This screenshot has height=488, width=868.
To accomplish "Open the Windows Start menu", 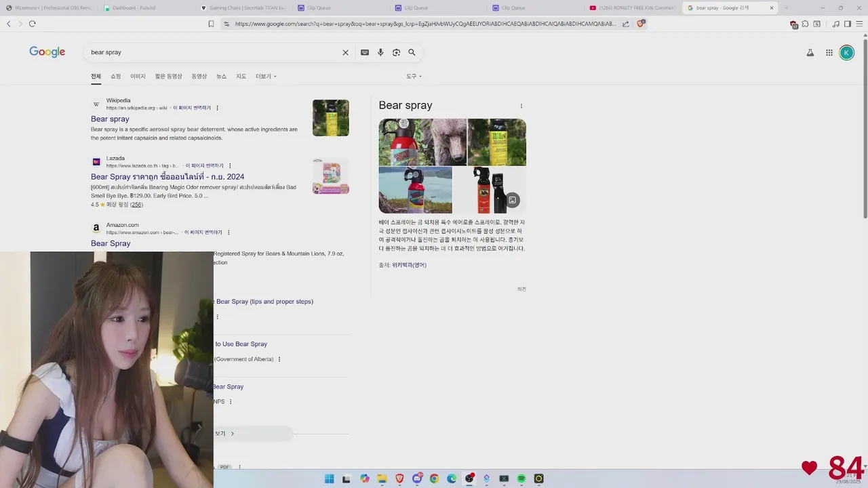I will pyautogui.click(x=329, y=479).
